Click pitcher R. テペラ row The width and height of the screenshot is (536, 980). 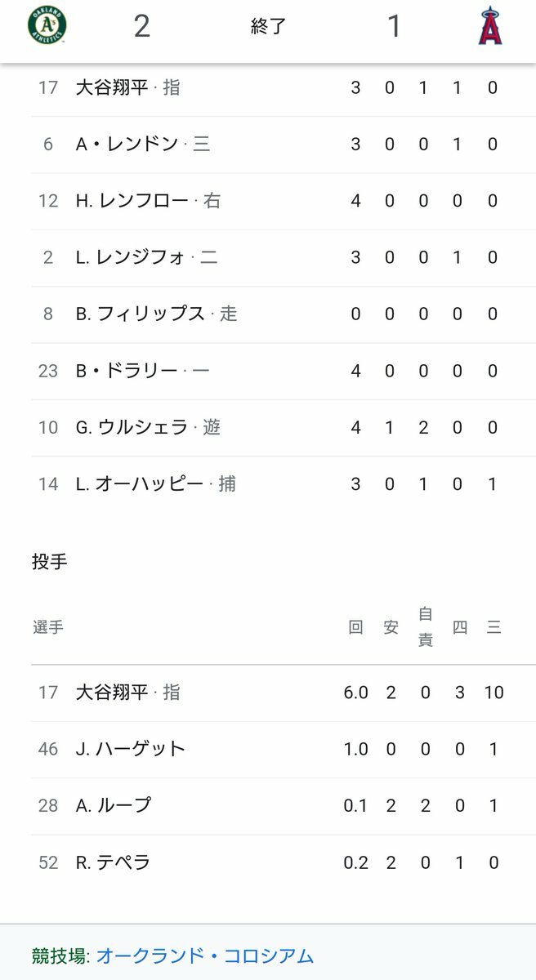pyautogui.click(x=113, y=862)
